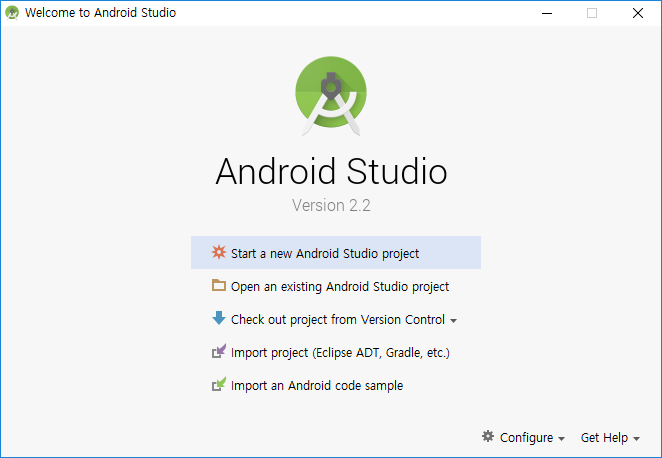Start a new Android Studio project
The image size is (662, 458).
[336, 252]
